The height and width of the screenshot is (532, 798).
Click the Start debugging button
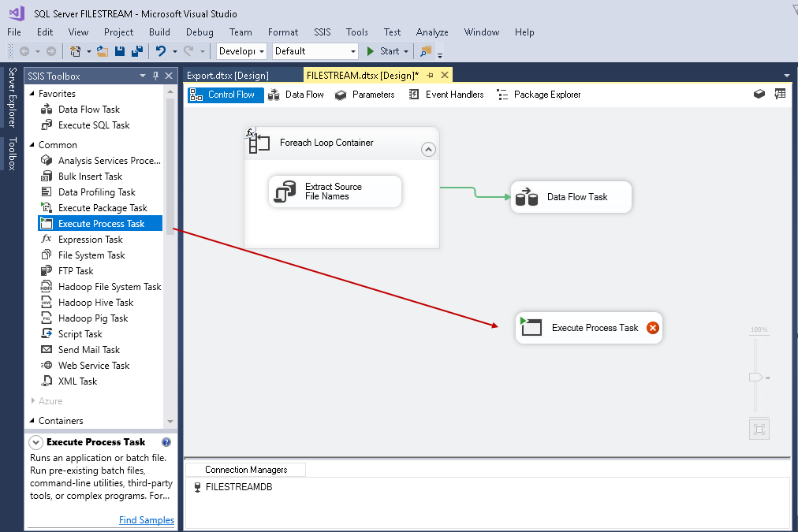(x=383, y=51)
